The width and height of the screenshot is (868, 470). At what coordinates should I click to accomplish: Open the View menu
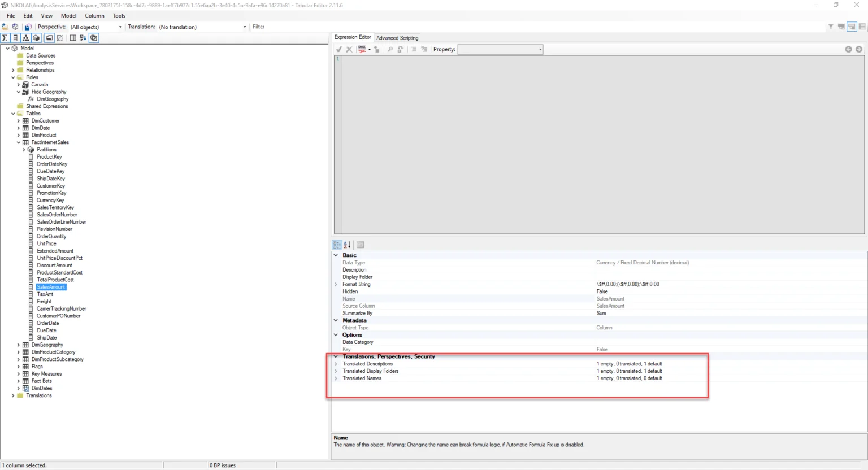tap(47, 16)
